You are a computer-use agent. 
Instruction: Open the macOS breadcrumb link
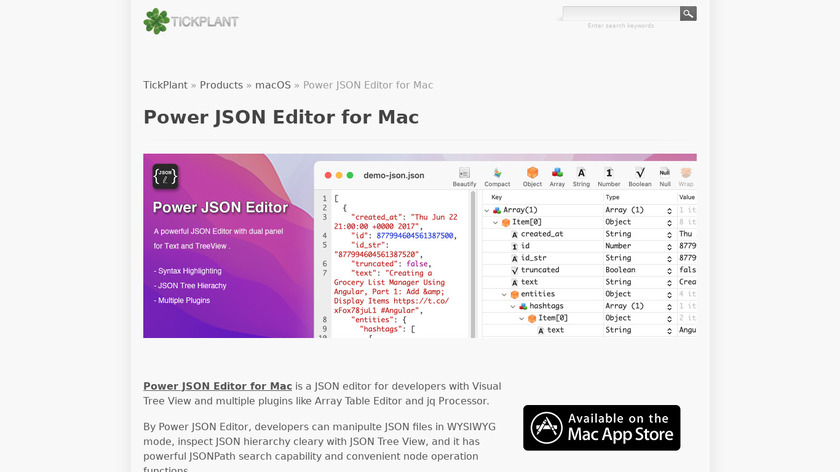(x=273, y=85)
